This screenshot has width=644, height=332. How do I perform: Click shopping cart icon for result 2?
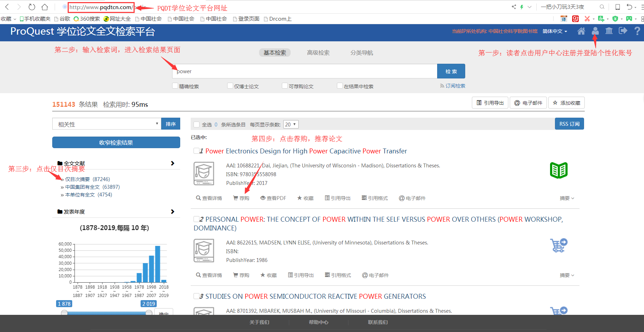point(558,245)
